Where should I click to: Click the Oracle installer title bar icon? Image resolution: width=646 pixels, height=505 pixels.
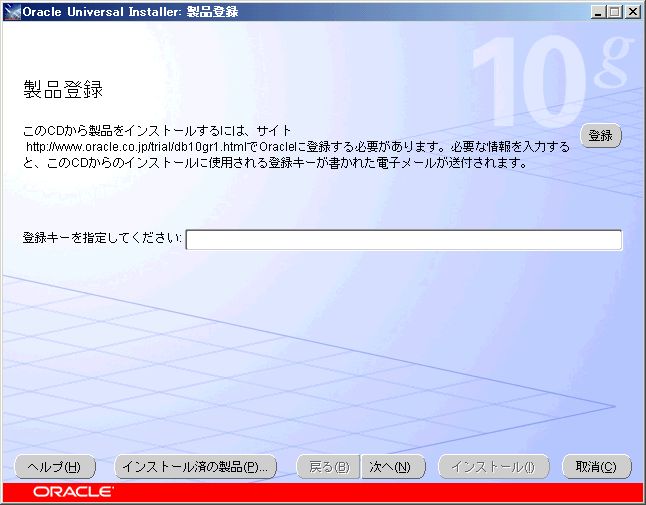coord(12,12)
